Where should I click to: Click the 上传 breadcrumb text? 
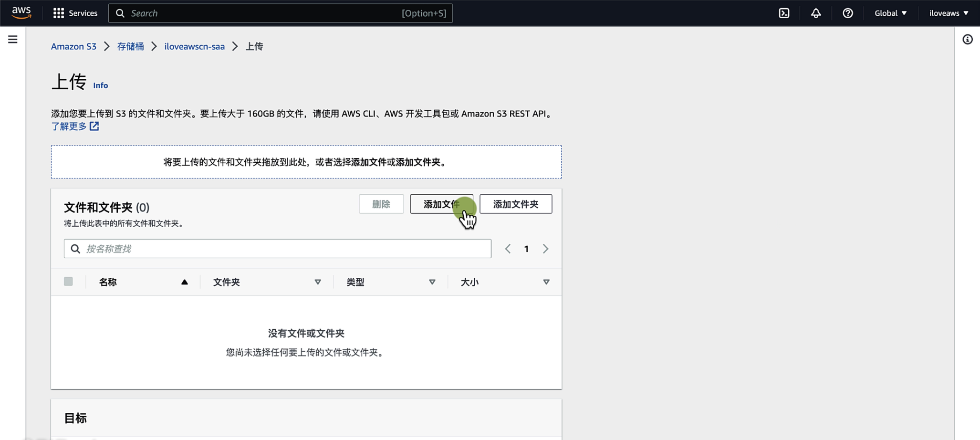254,46
